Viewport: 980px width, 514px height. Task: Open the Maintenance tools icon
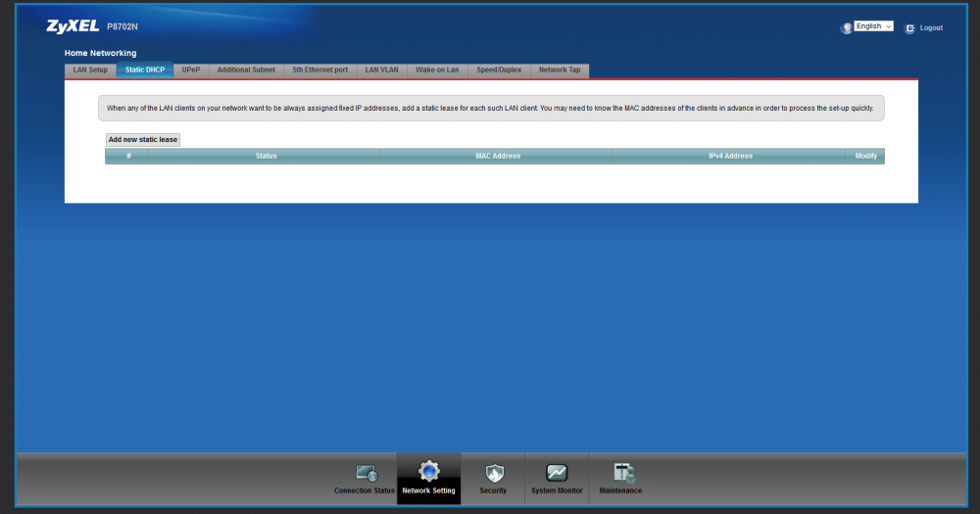623,473
